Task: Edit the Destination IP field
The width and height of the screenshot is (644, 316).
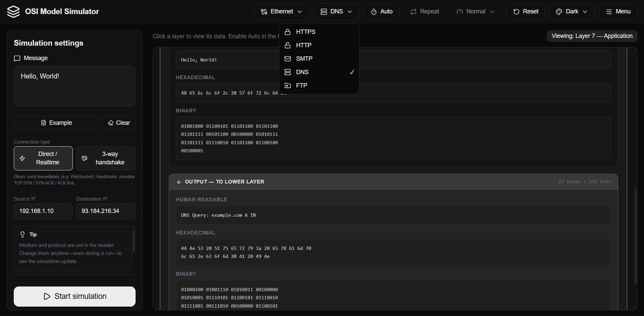Action: [x=105, y=211]
